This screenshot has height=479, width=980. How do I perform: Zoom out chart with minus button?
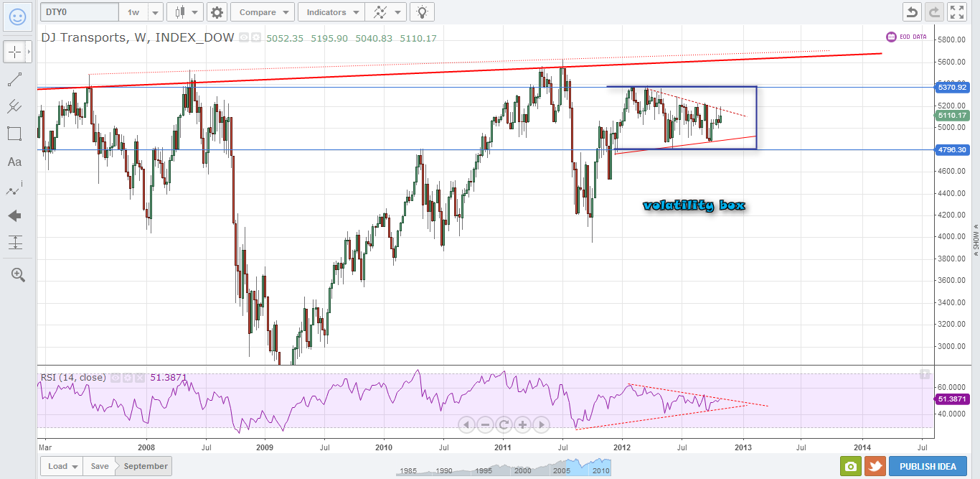485,424
